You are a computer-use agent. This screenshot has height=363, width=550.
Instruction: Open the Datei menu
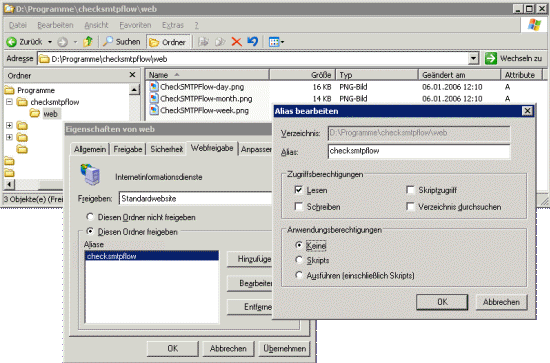click(18, 25)
